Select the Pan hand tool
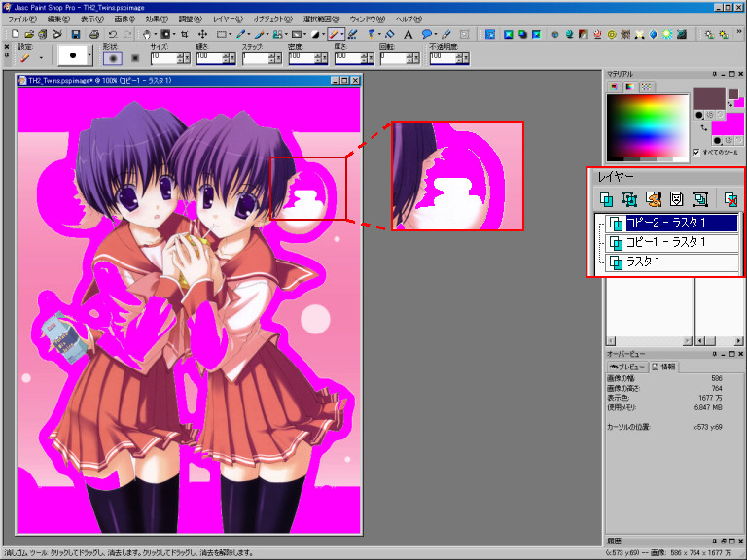 [147, 34]
